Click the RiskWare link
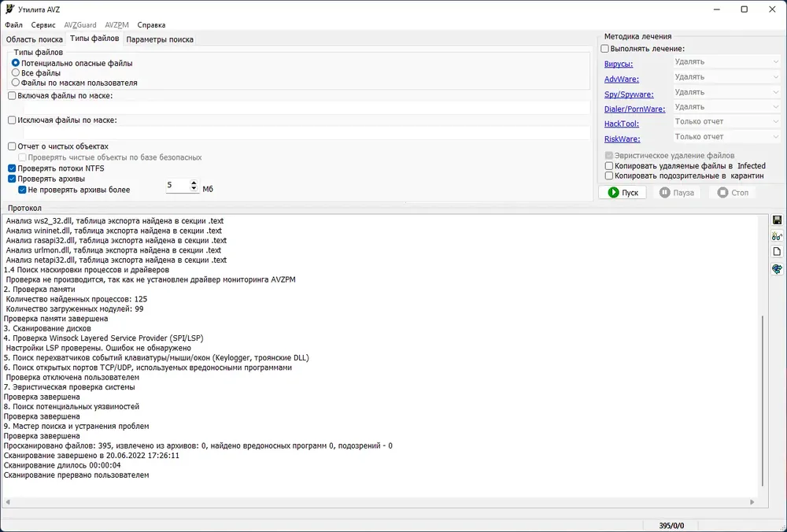The width and height of the screenshot is (787, 532). tap(622, 139)
